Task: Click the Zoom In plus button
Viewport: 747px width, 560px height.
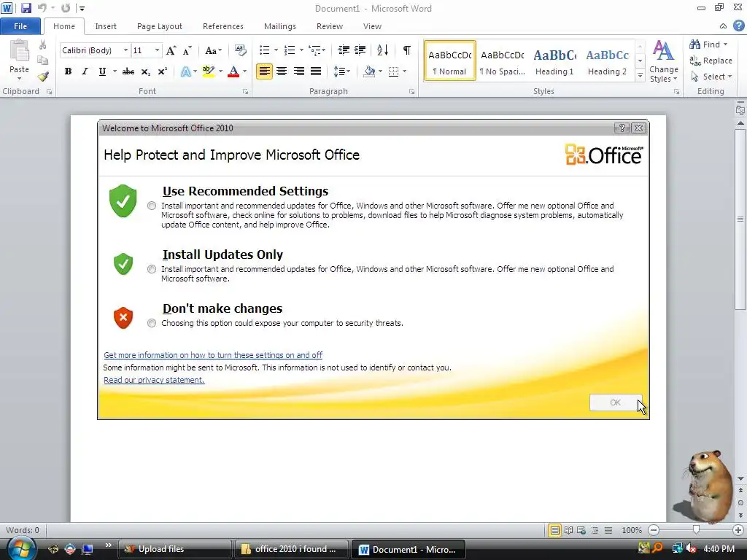Action: [x=738, y=530]
